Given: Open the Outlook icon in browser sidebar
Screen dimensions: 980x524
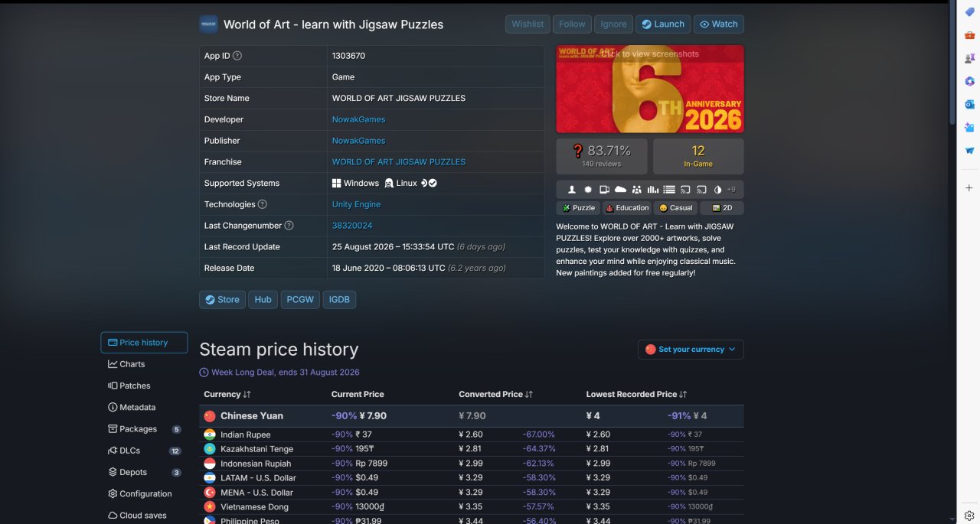Looking at the screenshot, I should click(969, 104).
